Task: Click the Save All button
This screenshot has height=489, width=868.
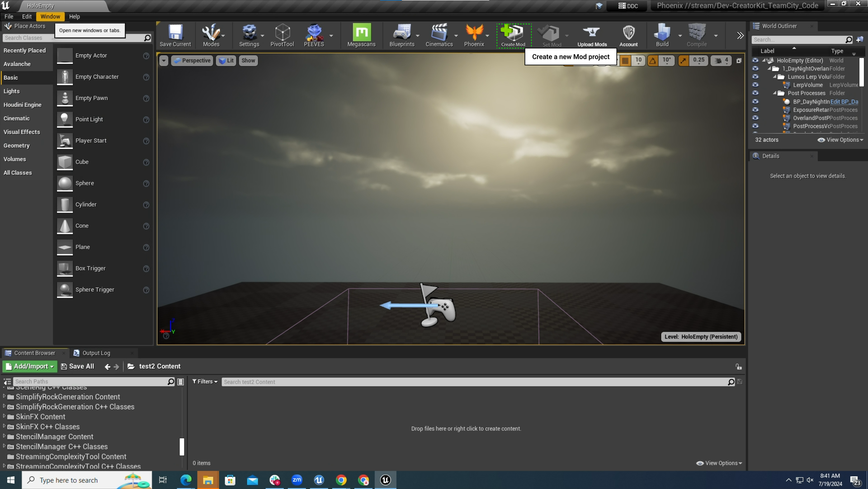Action: 77,366
